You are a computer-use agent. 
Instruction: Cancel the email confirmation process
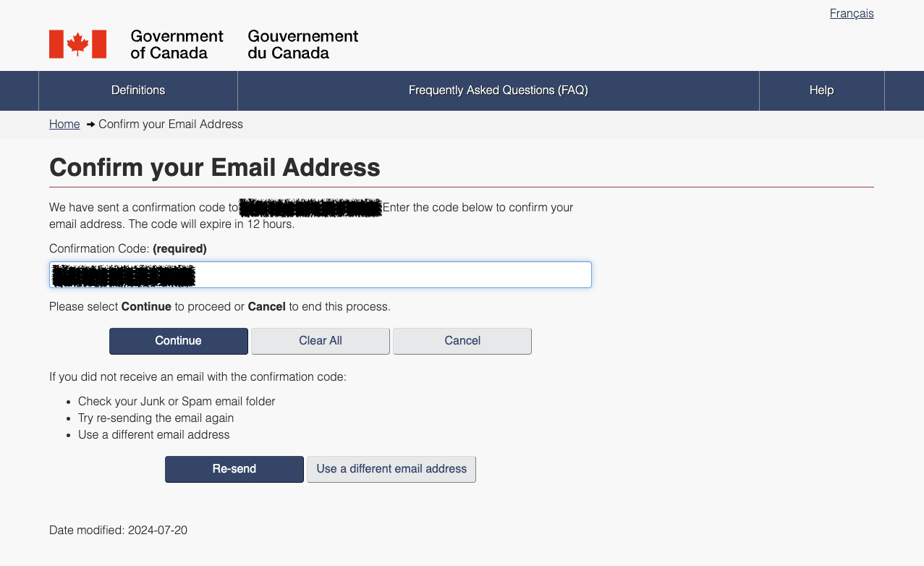[462, 340]
